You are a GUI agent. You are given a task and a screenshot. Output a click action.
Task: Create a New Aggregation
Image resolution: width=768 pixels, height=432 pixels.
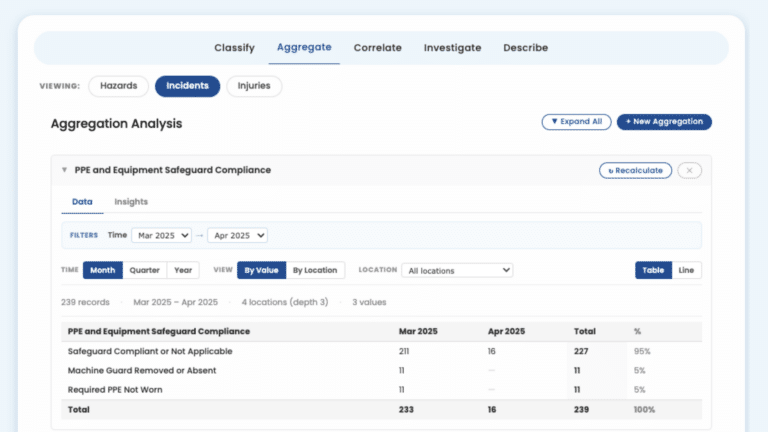click(x=664, y=121)
